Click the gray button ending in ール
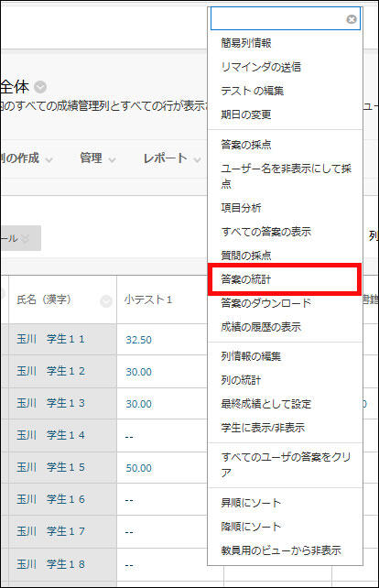 pos(21,238)
